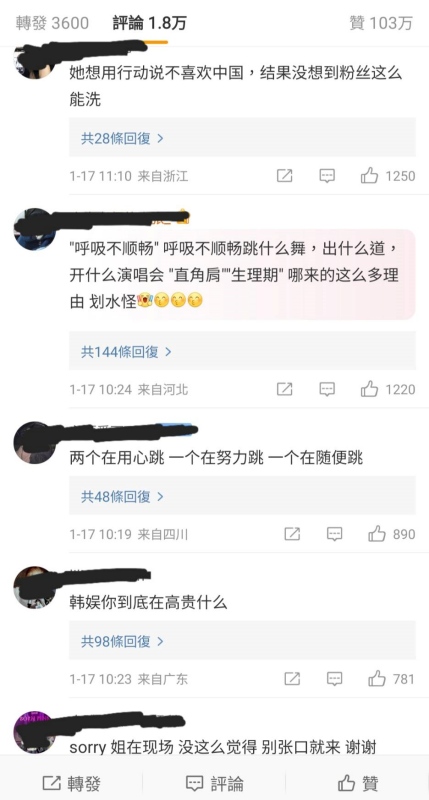Tap bottom bar 轉發 button
This screenshot has height=800, width=429.
[x=71, y=783]
